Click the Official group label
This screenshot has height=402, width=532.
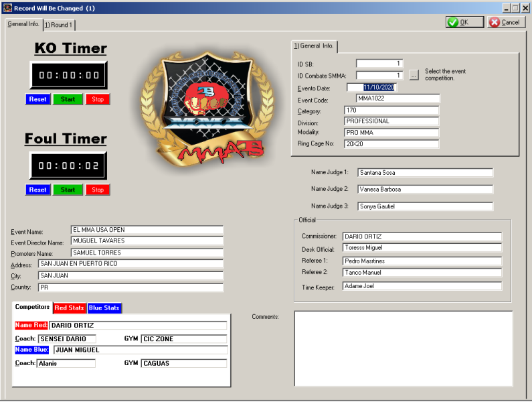coord(307,220)
